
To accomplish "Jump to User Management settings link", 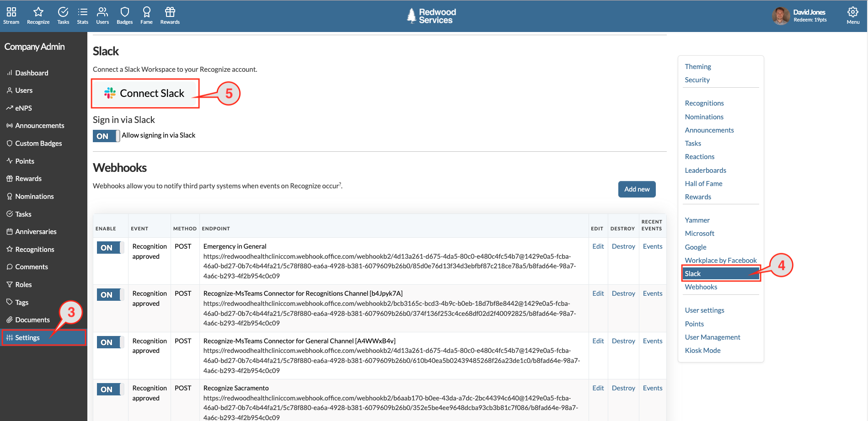I will pos(713,337).
